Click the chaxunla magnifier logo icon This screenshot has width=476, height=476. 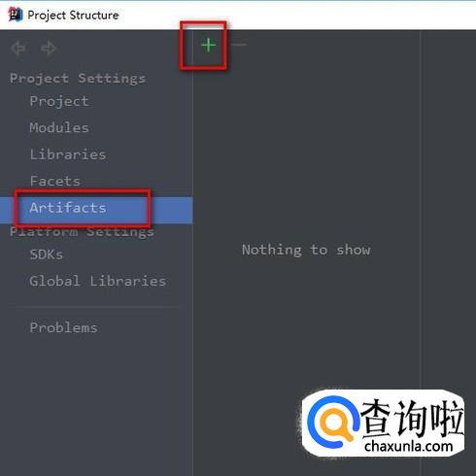pos(333,423)
